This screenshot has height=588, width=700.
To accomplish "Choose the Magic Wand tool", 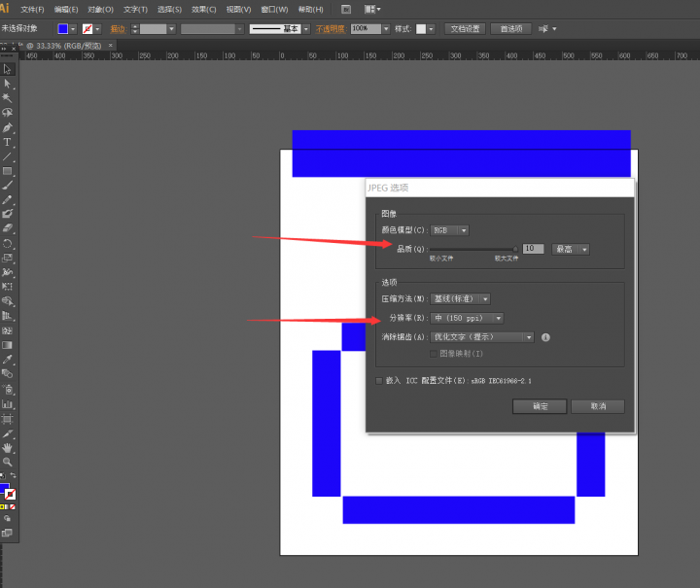I will [8, 98].
